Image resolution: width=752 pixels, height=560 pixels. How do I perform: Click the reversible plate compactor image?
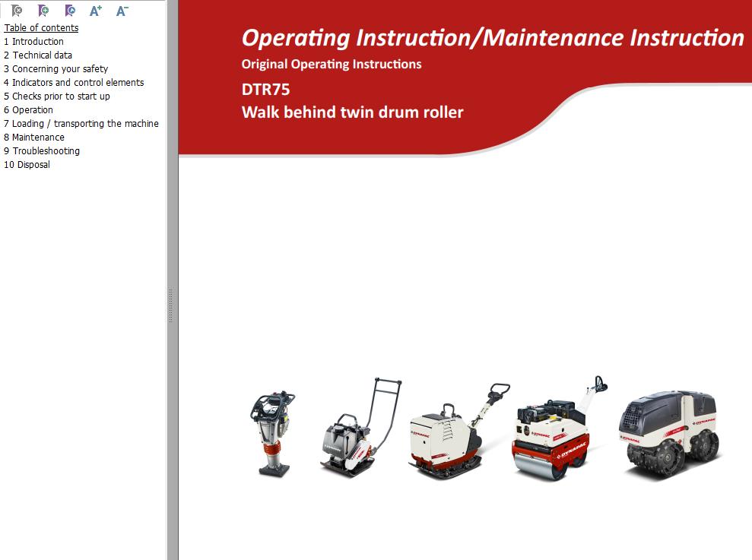click(x=459, y=431)
